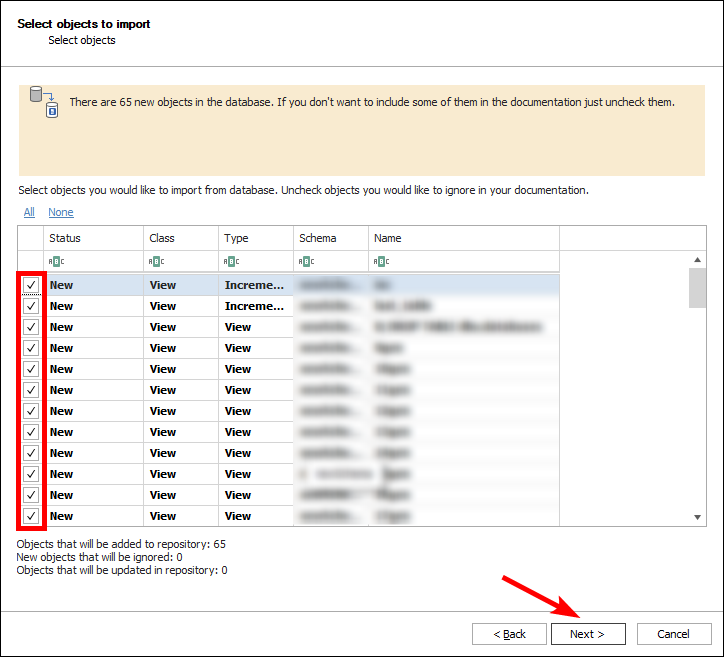Toggle the second row's checkbox
724x657 pixels.
tap(31, 306)
